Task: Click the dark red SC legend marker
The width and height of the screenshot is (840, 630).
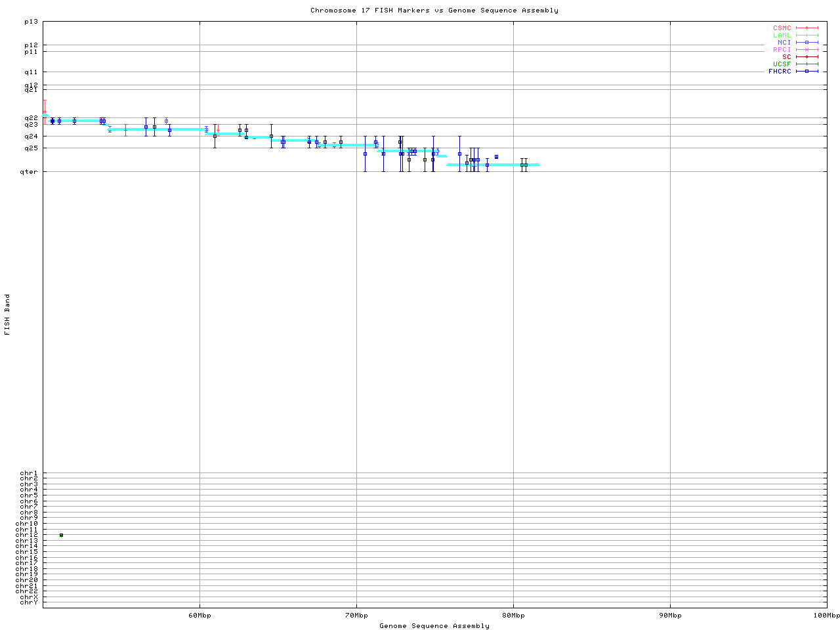Action: click(807, 57)
